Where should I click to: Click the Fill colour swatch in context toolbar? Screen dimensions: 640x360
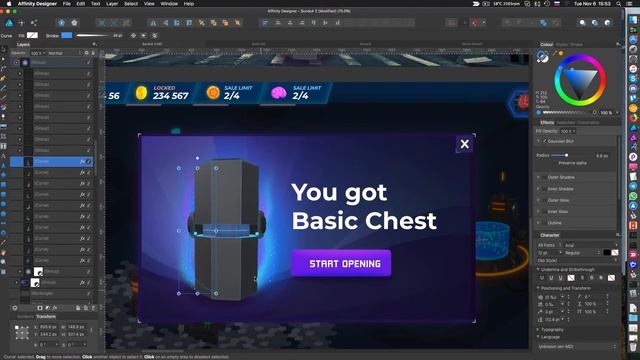click(32, 36)
